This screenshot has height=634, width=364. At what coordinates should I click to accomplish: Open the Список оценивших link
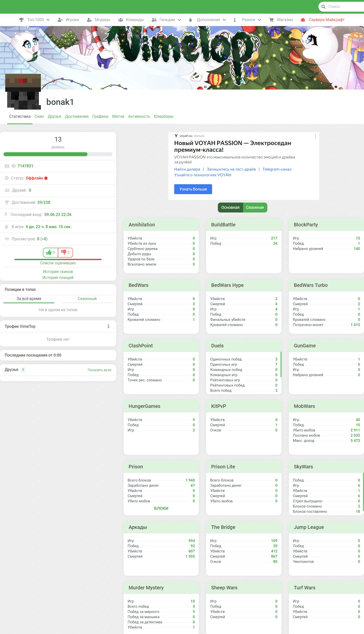[x=58, y=263]
